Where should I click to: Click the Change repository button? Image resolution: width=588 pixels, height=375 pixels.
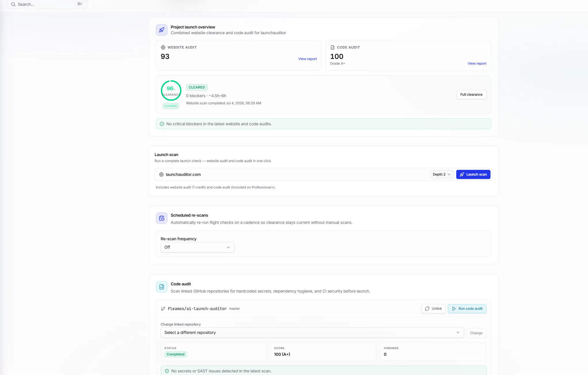[x=476, y=333]
